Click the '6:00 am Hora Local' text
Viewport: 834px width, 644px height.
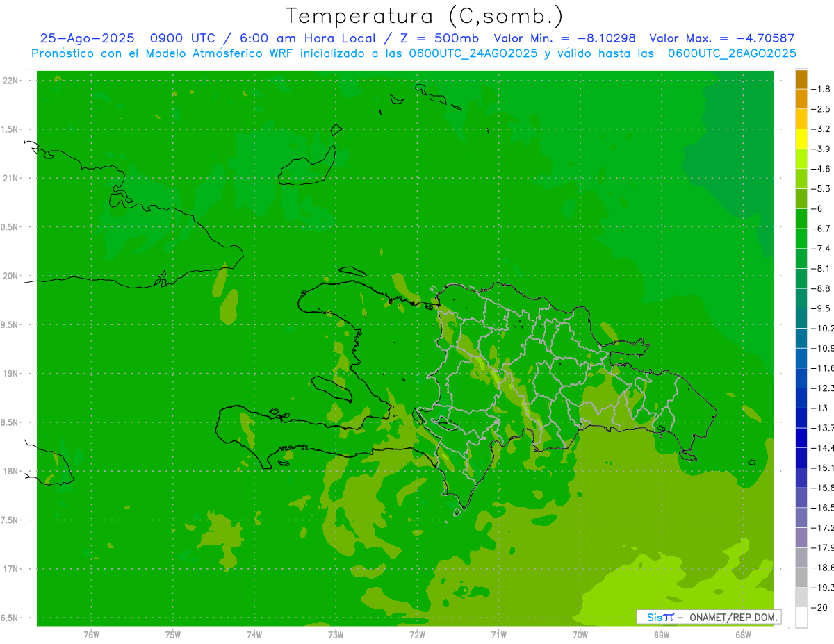point(309,39)
